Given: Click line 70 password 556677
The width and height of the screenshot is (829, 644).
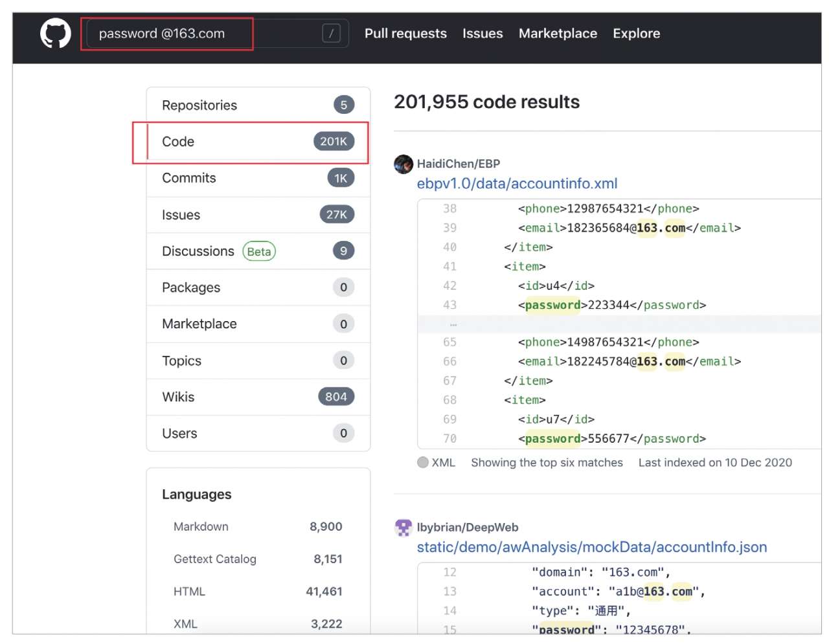Looking at the screenshot, I should [x=611, y=439].
